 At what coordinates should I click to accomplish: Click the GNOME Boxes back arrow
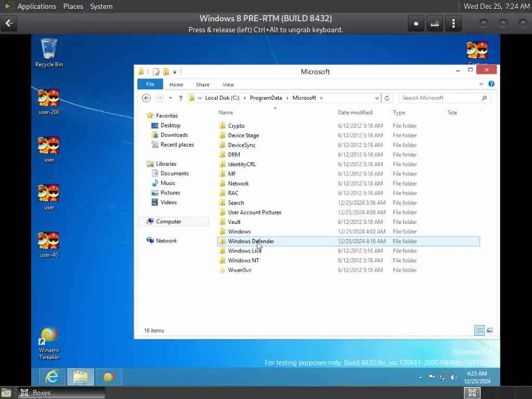click(x=9, y=23)
